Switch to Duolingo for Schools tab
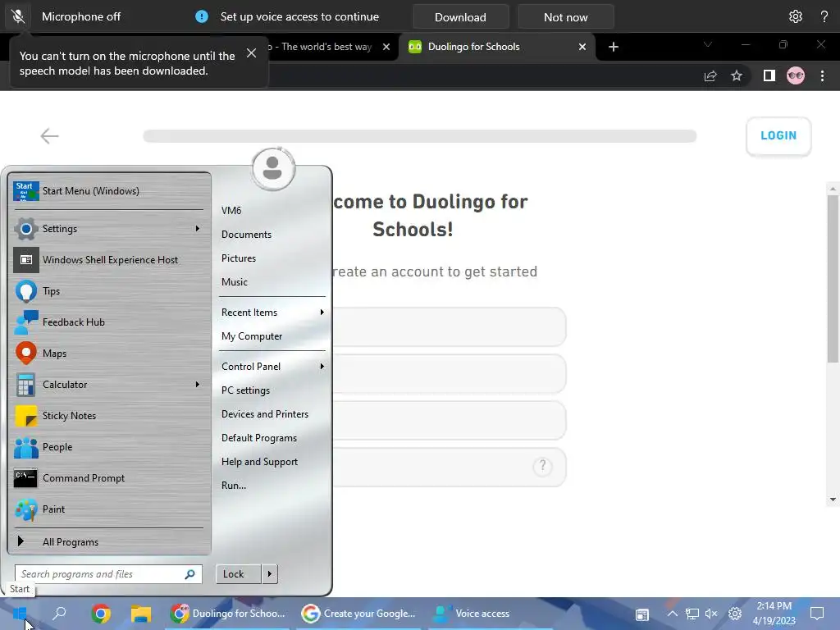840x630 pixels. tap(496, 47)
